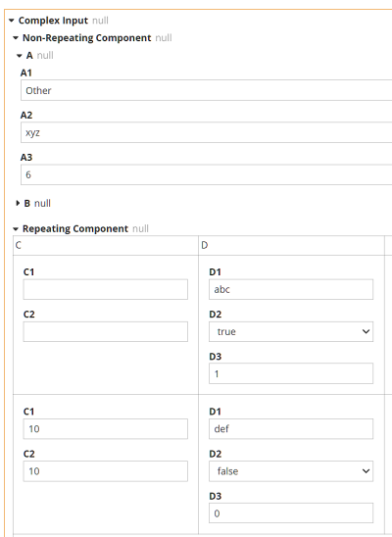Collapse group A triangle
392x537 pixels.
20,56
